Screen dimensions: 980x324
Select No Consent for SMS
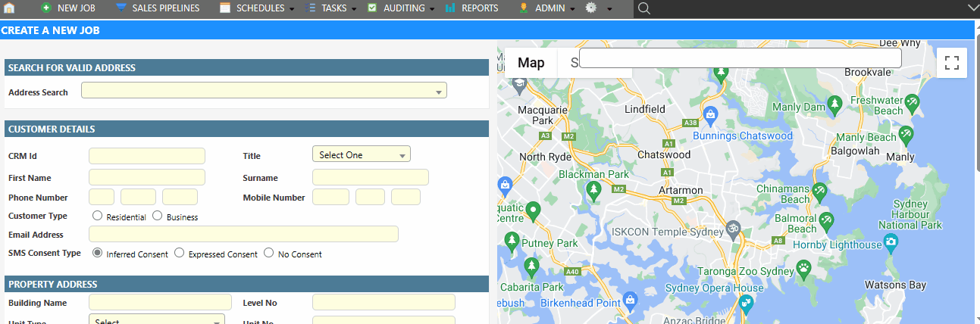click(268, 253)
